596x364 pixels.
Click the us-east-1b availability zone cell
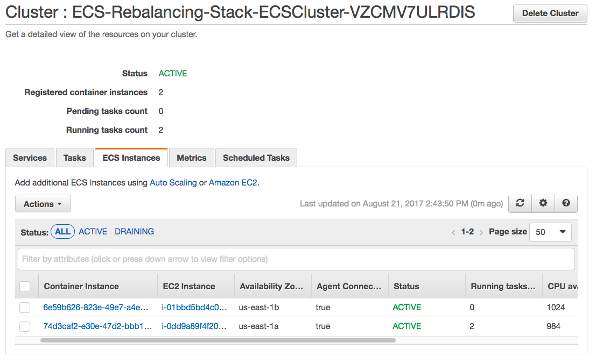(x=259, y=308)
